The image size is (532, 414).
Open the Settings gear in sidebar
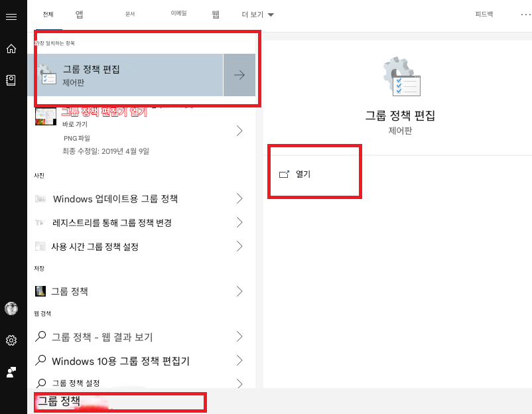tap(11, 340)
